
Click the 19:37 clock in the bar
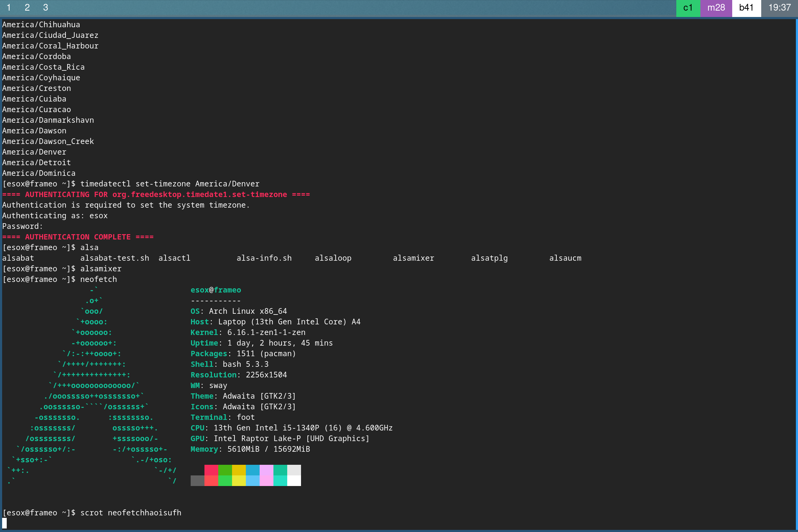coord(779,8)
